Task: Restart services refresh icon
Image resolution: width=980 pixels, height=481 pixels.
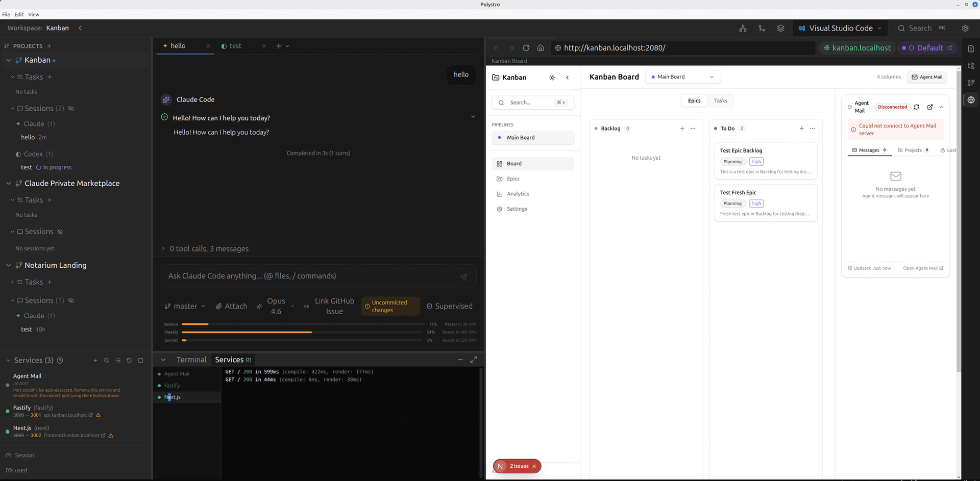Action: [129, 361]
